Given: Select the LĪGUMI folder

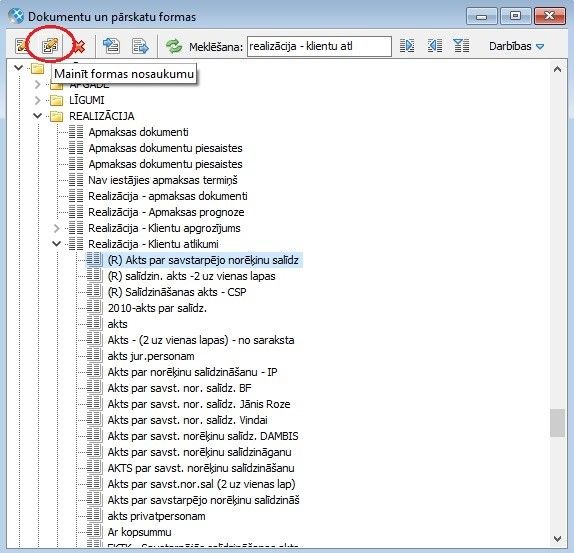Looking at the screenshot, I should [87, 100].
